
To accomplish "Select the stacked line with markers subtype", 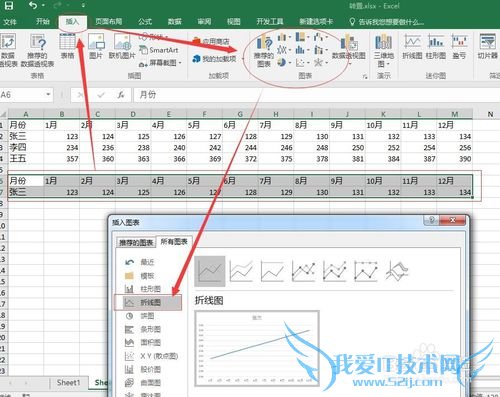I will 335,271.
